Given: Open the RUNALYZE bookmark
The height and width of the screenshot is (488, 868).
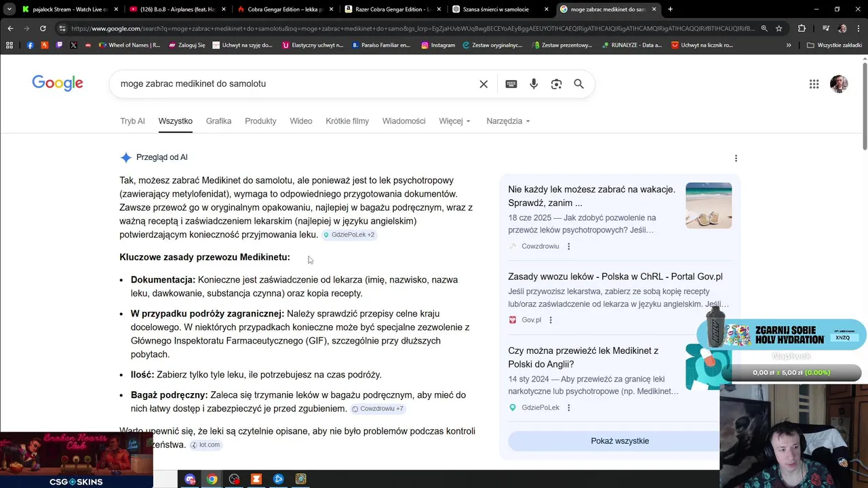Looking at the screenshot, I should coord(631,45).
